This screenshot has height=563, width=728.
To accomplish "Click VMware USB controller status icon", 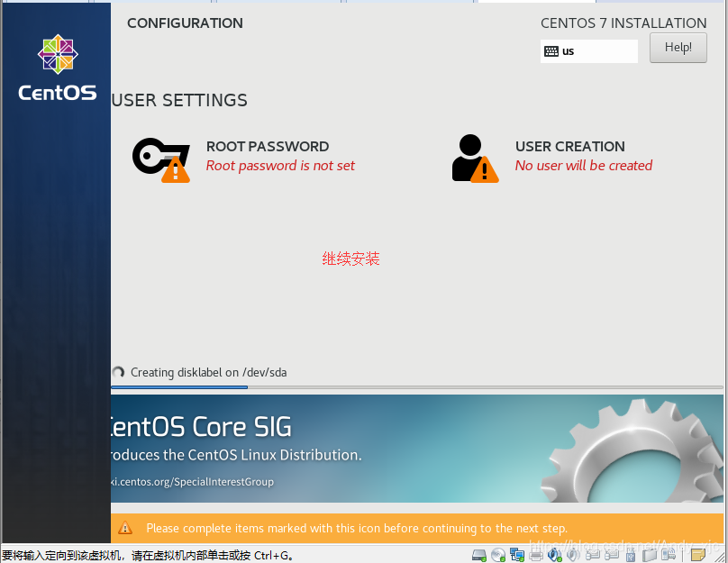I will (x=631, y=555).
